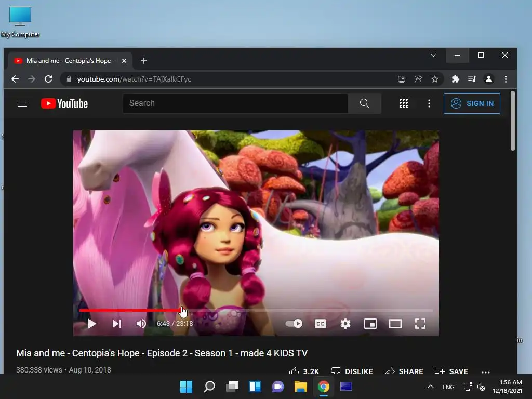Open the network and volume tray icons

tap(474, 387)
